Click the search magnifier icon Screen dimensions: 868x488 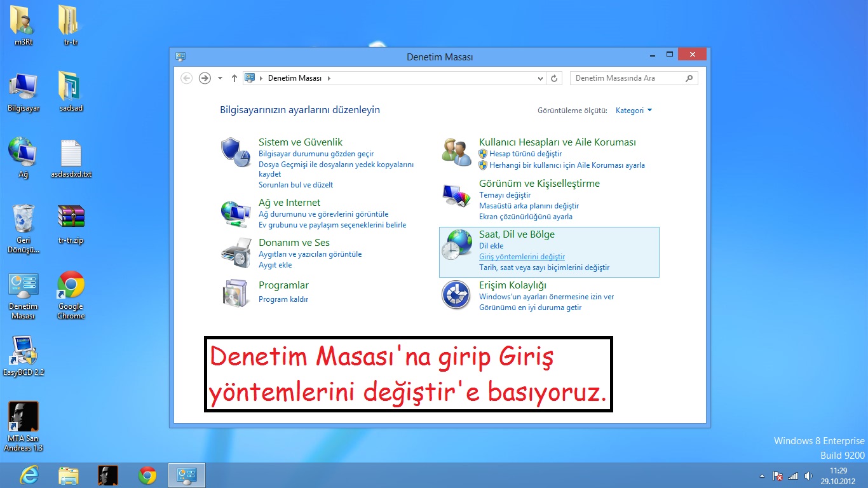(x=689, y=78)
